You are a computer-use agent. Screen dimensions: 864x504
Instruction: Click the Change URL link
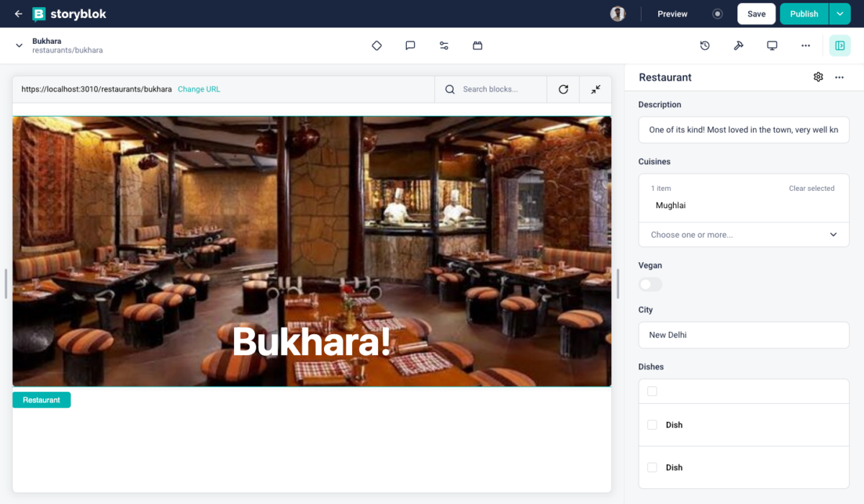click(199, 89)
